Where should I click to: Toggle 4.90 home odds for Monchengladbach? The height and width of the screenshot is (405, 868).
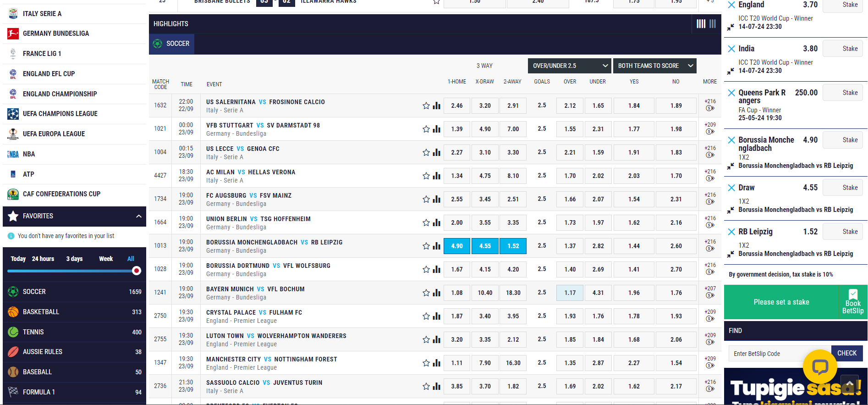click(x=457, y=246)
